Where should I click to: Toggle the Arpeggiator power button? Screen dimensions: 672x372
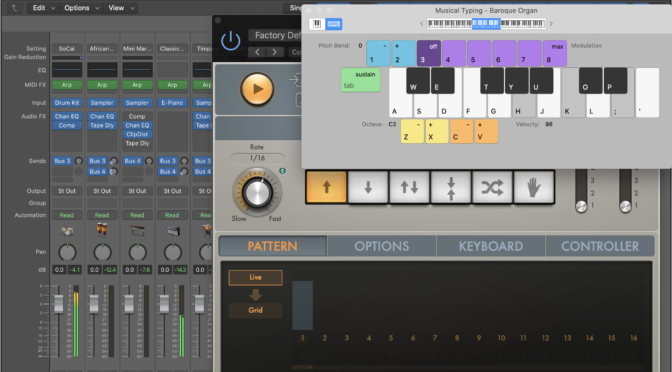tap(231, 41)
